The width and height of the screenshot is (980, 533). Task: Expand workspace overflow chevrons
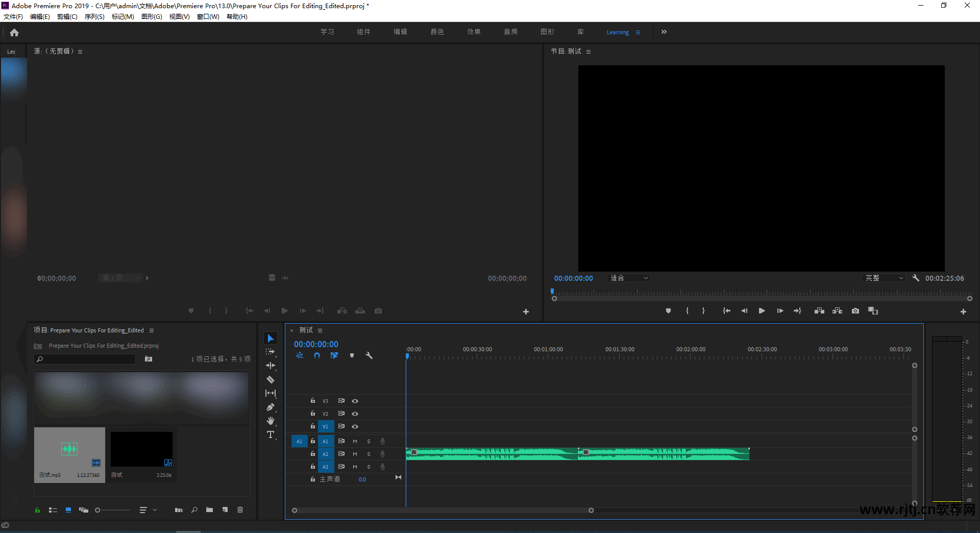pos(664,32)
